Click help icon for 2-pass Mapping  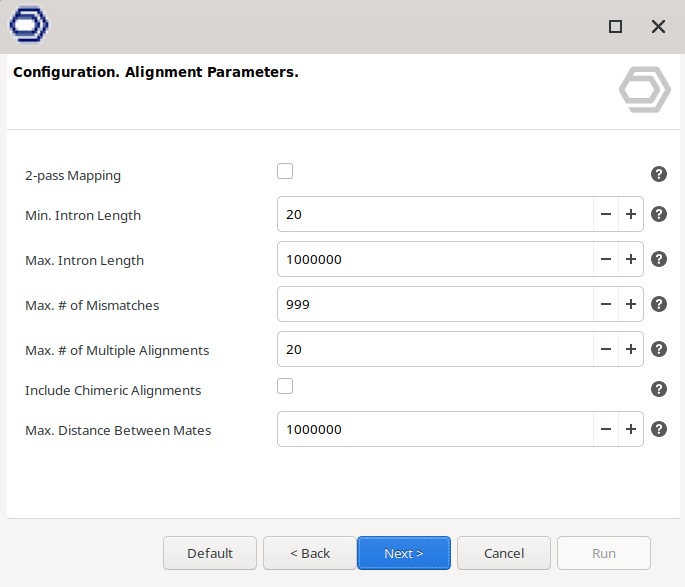pos(659,175)
